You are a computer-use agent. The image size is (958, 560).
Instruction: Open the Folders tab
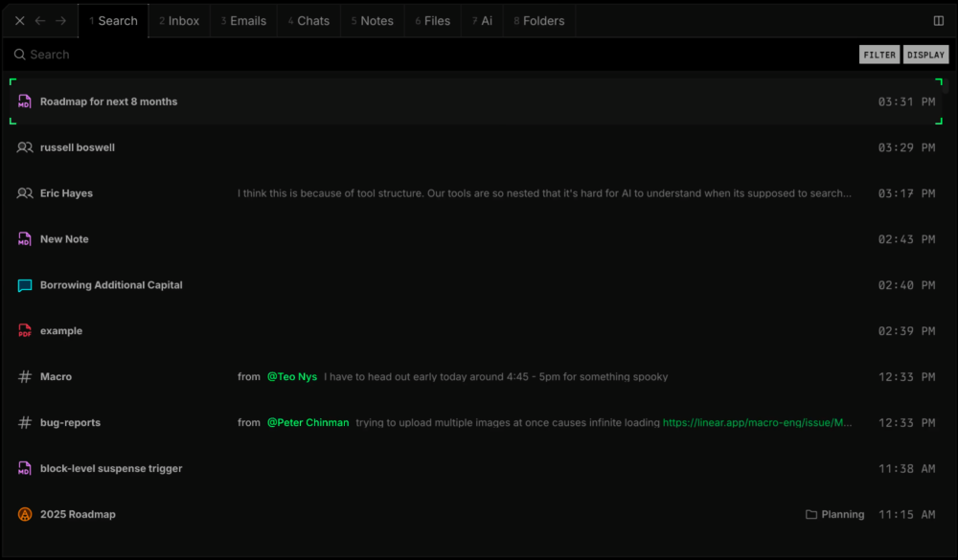(x=538, y=21)
